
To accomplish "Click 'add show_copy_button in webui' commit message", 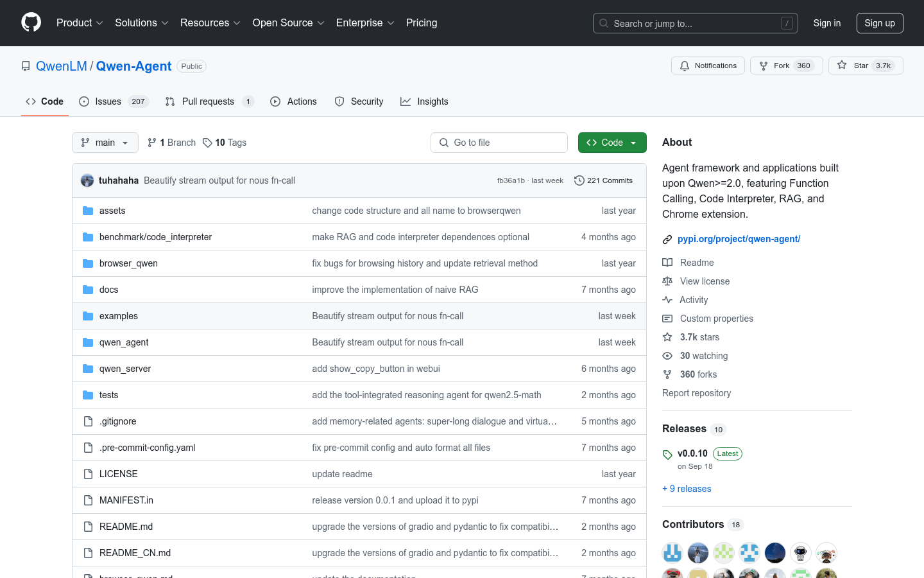I will point(376,369).
